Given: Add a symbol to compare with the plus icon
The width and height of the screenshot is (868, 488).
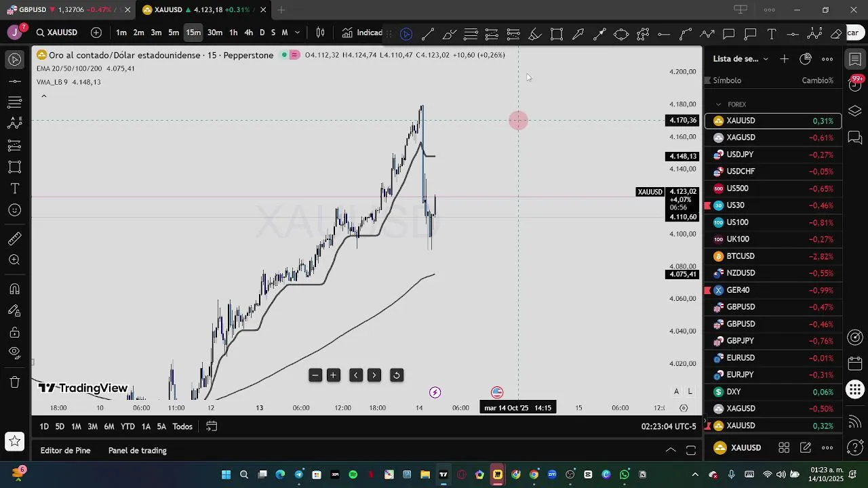Looking at the screenshot, I should tap(96, 33).
